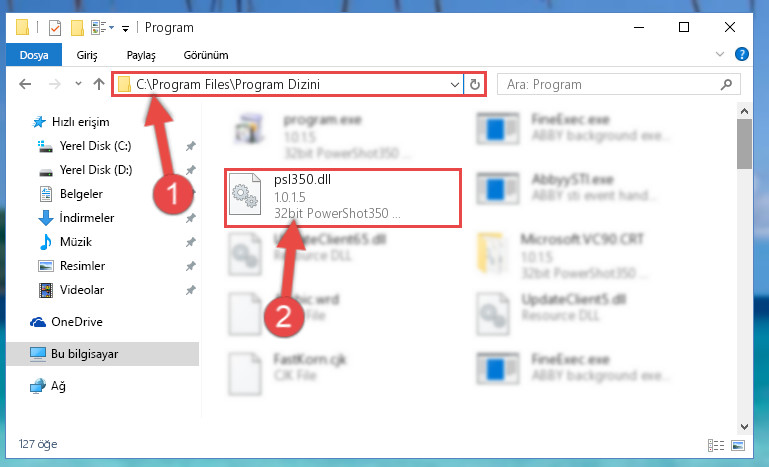Switch to the Görünüm ribbon tab
Image resolution: width=769 pixels, height=467 pixels.
(206, 55)
